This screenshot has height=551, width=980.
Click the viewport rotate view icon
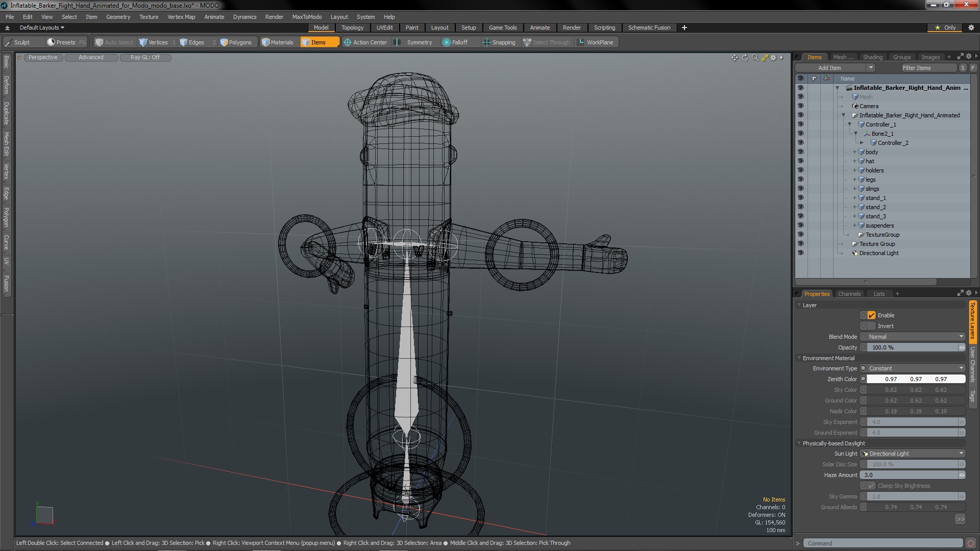pos(745,58)
